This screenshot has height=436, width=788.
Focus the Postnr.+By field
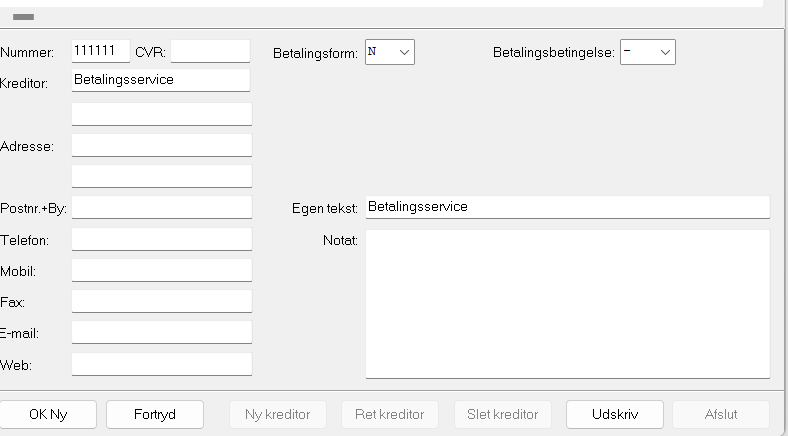tap(162, 207)
